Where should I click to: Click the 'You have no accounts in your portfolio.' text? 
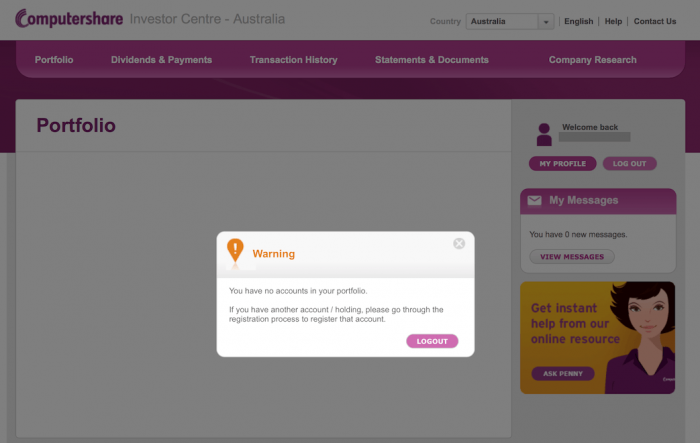click(x=298, y=291)
